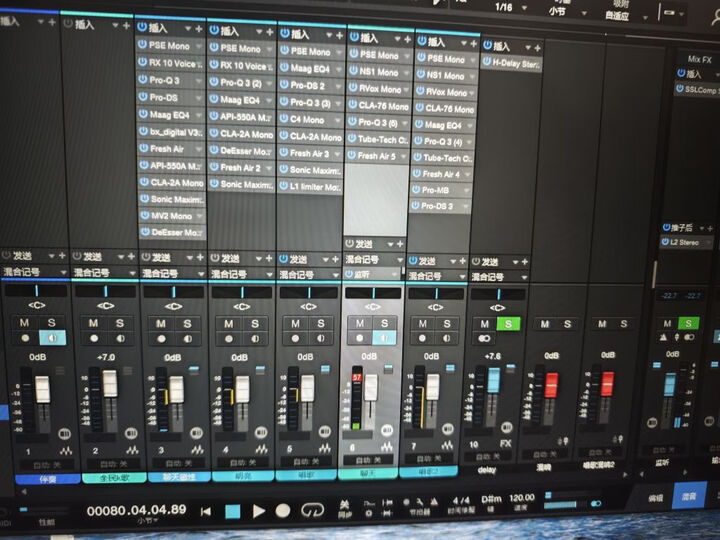Mute the delay channel with its M button
720x540 pixels.
click(485, 324)
